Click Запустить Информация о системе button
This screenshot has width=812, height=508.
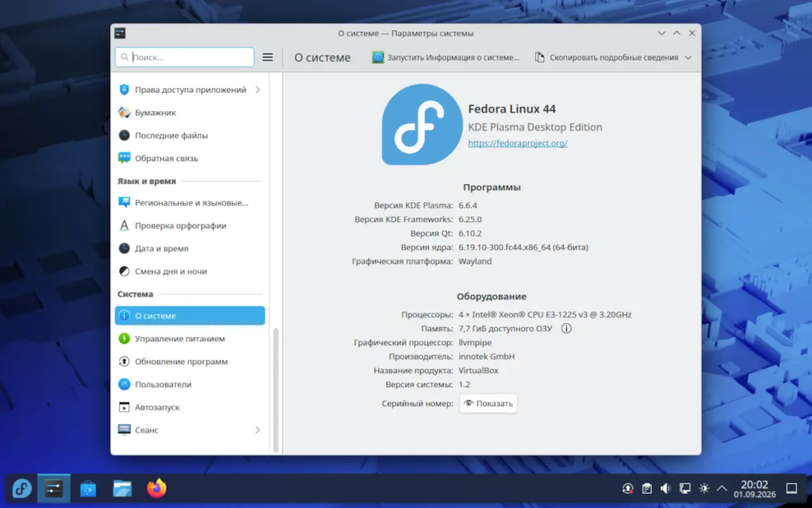[x=446, y=57]
